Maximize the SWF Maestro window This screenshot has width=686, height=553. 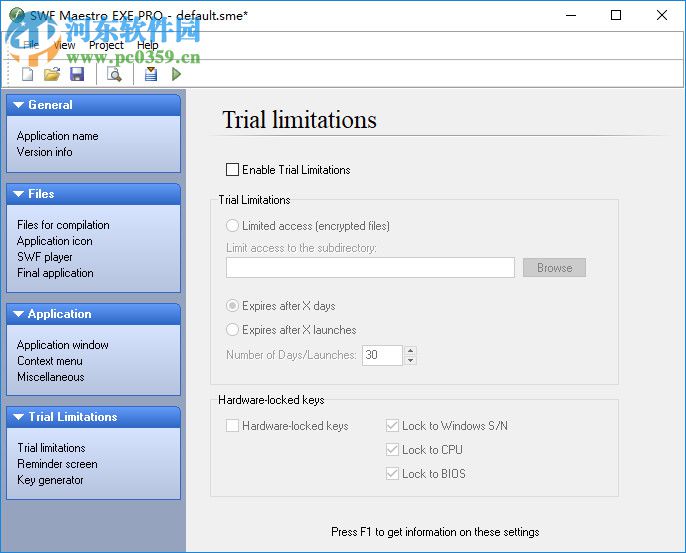616,15
